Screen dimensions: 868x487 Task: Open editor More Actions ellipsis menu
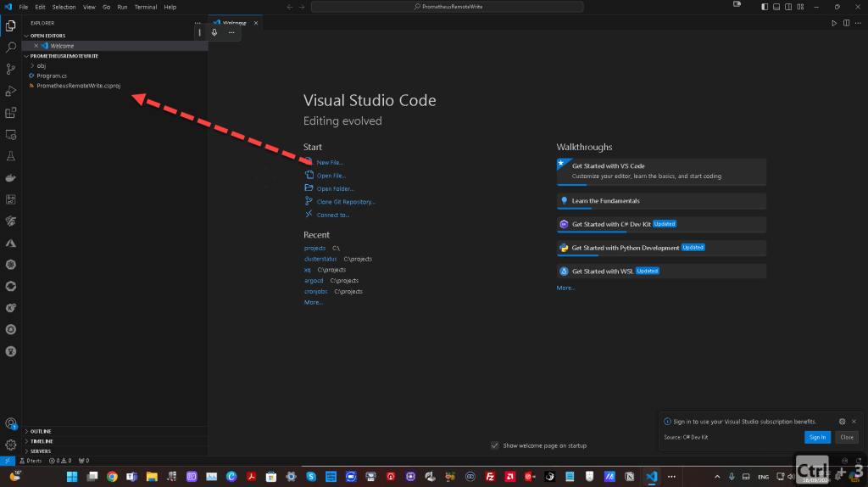click(858, 23)
